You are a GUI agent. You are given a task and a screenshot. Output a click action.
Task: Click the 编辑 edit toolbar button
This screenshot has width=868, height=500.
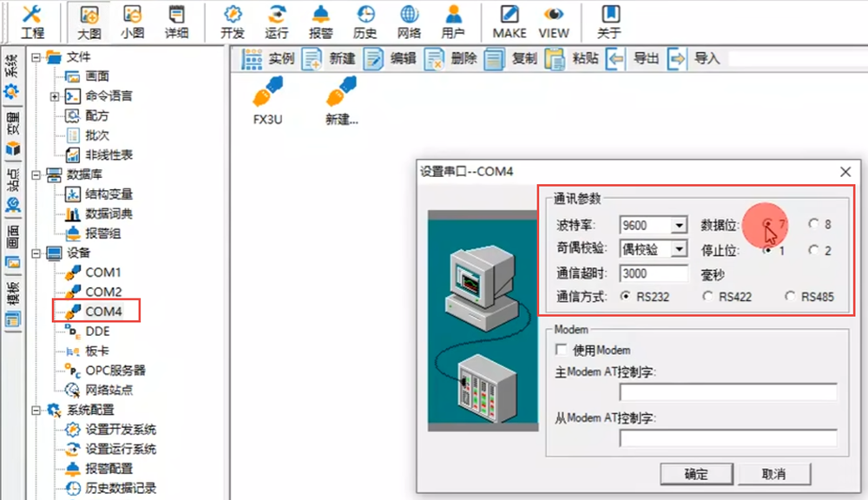pos(390,59)
